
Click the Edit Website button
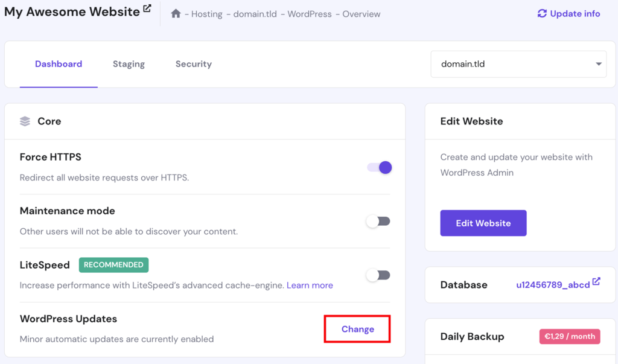[x=483, y=223]
